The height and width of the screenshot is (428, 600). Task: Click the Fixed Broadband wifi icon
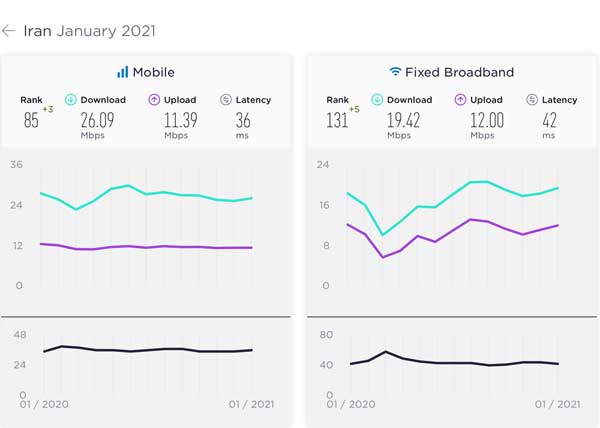[x=396, y=72]
